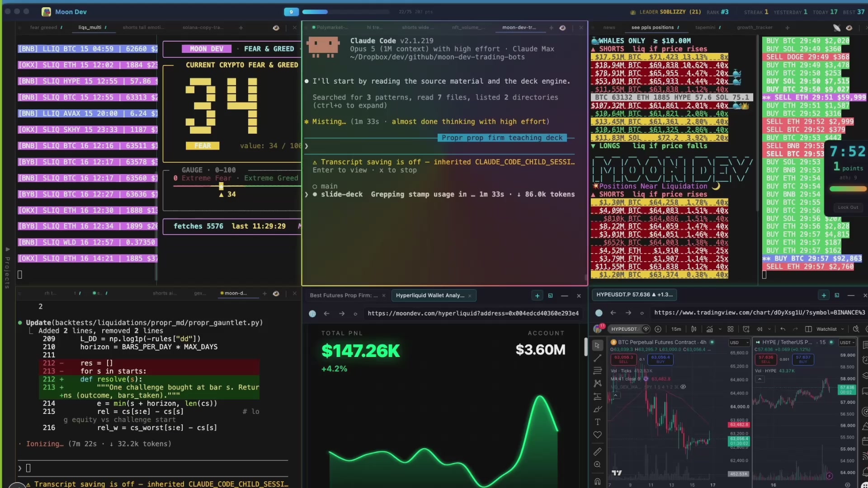868x488 pixels.
Task: Open the Fibonacci lines tool in TradingView
Action: 597,371
